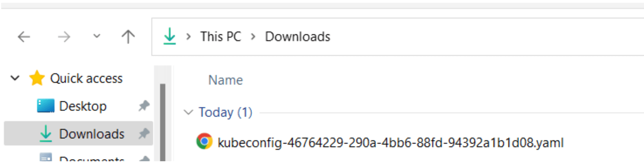Click This PC in the address breadcrumb
Screen dimensions: 644x162
(x=221, y=37)
